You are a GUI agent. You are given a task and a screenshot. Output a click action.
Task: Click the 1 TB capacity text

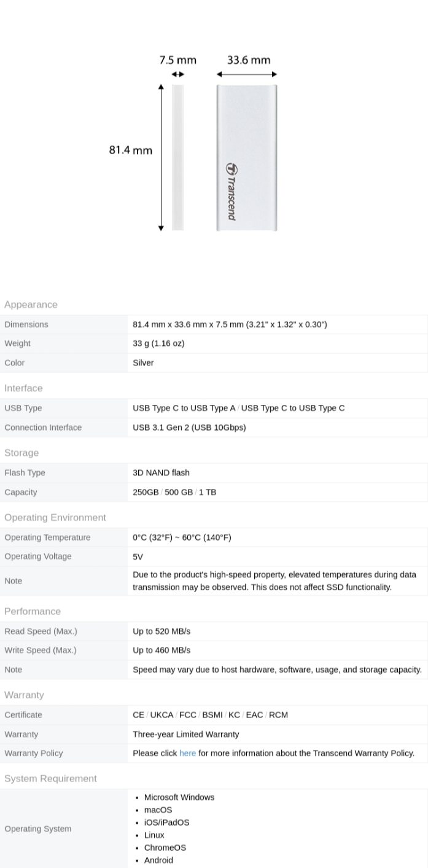(208, 492)
